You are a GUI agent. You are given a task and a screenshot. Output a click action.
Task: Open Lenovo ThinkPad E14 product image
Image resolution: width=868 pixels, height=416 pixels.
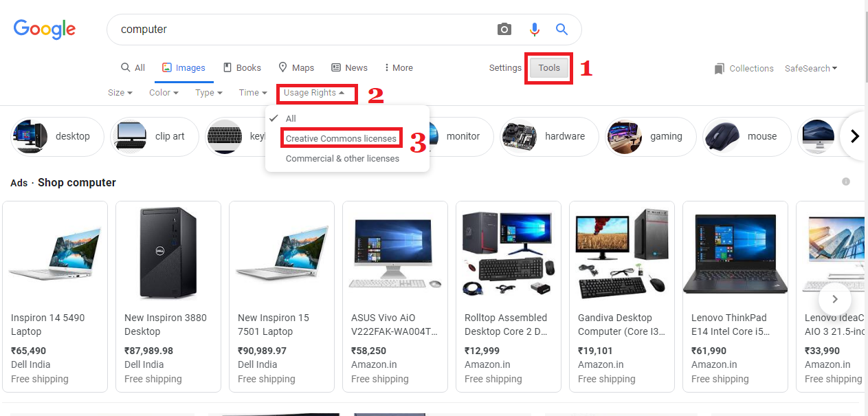(735, 254)
